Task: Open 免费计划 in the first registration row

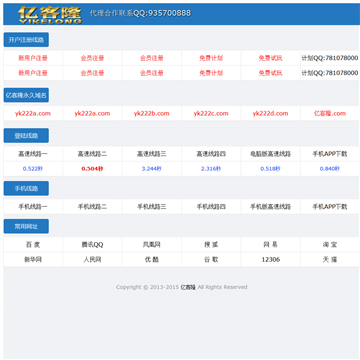Action: point(211,58)
